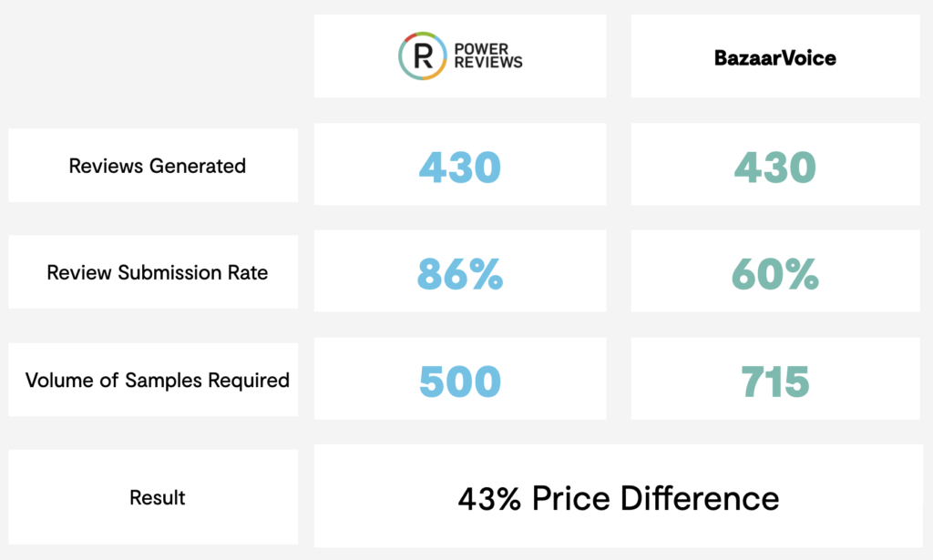Select the Result row label
The height and width of the screenshot is (560, 933).
(x=157, y=497)
